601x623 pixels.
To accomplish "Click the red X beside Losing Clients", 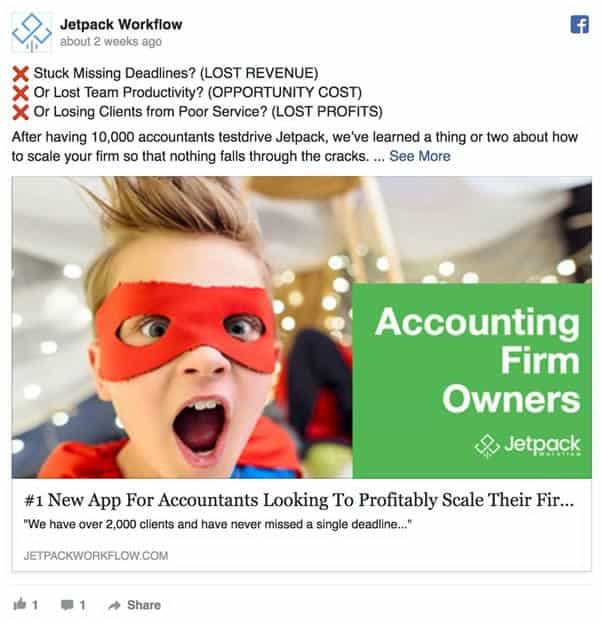I will click(20, 112).
